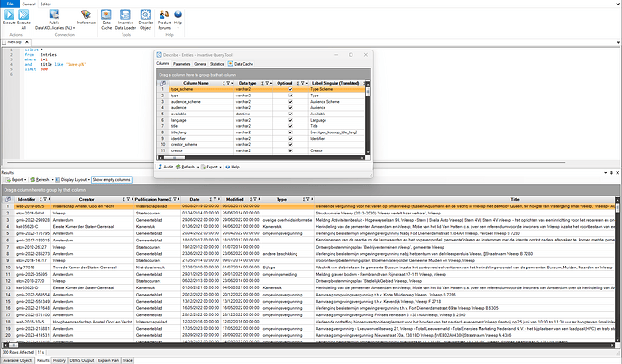Image resolution: width=622 pixels, height=364 pixels.
Task: Open the Optional column header dropdown
Action: 306,83
